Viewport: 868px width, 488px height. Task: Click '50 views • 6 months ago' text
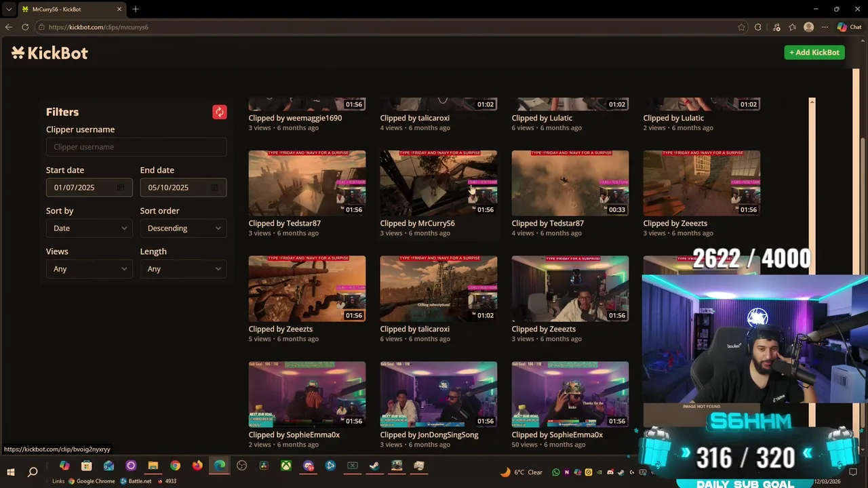point(548,445)
